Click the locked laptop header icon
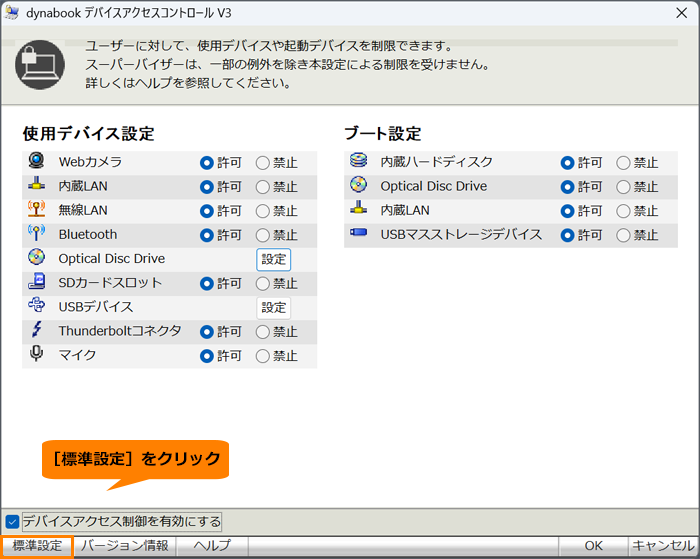 (x=40, y=65)
